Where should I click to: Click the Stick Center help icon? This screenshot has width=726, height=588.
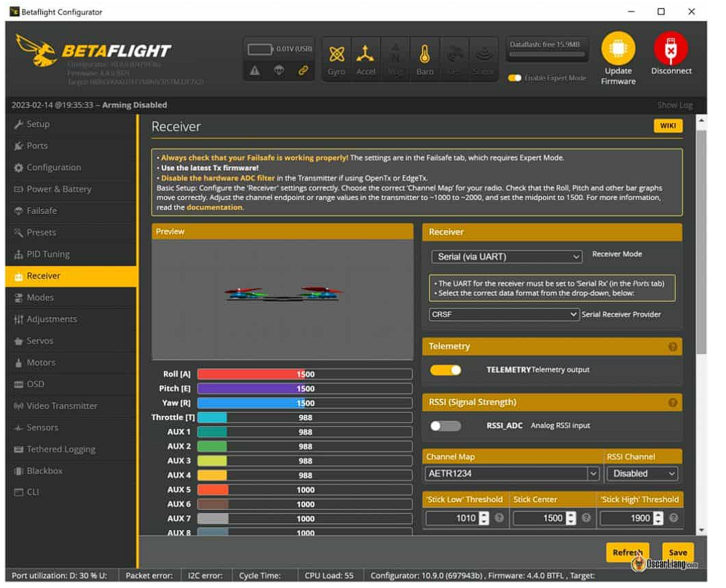point(586,518)
